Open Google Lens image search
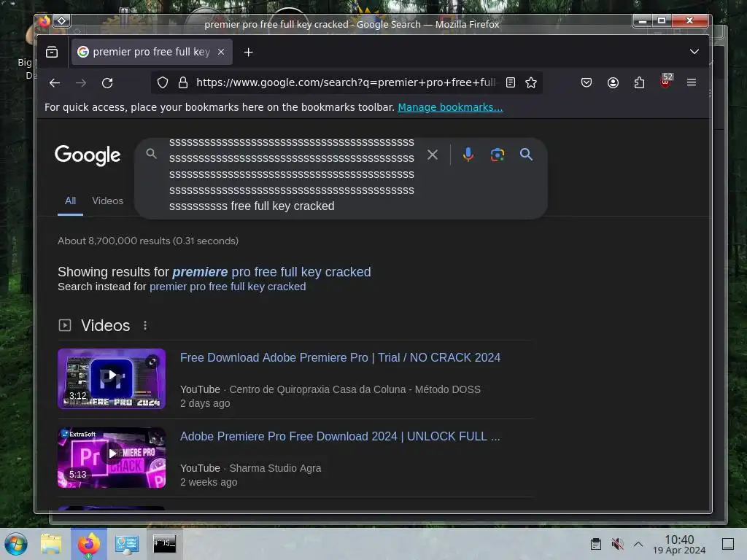Viewport: 747px width, 560px height. tap(497, 155)
